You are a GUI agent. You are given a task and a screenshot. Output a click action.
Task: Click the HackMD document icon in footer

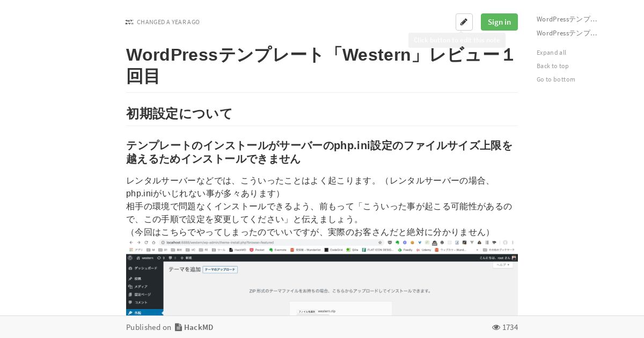178,327
